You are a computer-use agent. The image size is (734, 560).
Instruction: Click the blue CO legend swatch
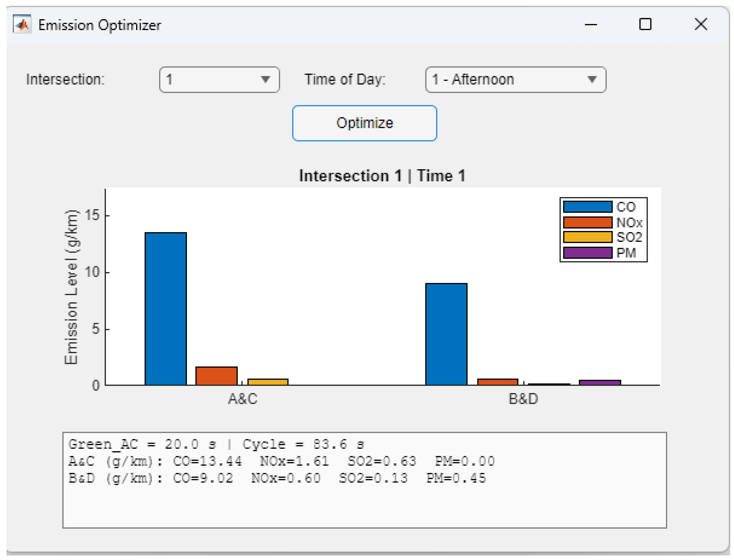(x=587, y=207)
